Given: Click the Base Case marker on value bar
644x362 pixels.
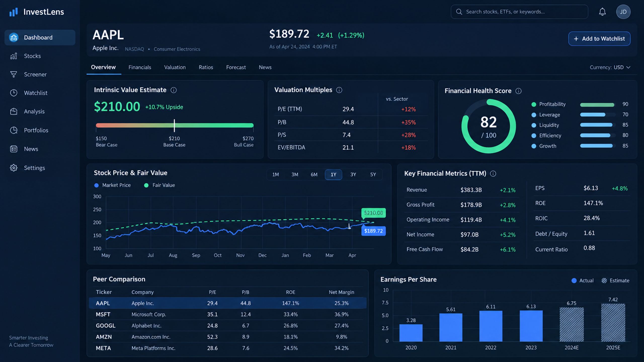Looking at the screenshot, I should [x=174, y=125].
